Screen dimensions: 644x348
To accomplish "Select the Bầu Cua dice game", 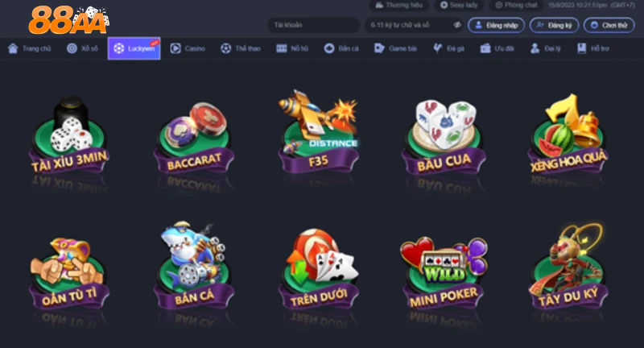I will click(x=444, y=137).
